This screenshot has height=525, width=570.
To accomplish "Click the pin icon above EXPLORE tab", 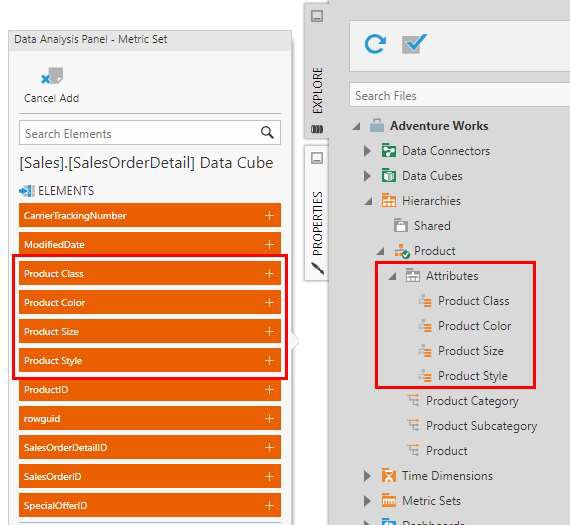I will click(x=317, y=16).
